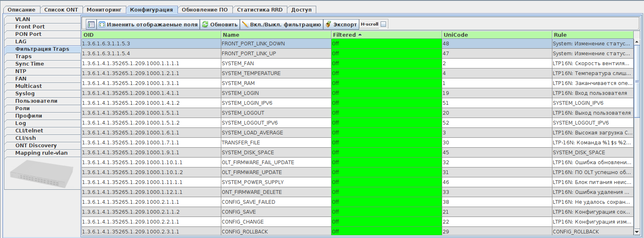Switch to Список ONT tab
Image resolution: width=644 pixels, height=238 pixels.
(61, 9)
